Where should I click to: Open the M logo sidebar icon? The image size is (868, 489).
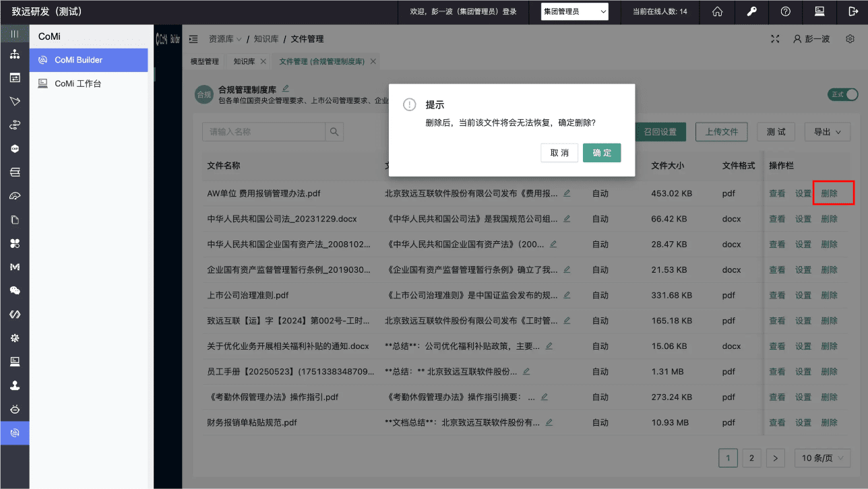coord(15,267)
